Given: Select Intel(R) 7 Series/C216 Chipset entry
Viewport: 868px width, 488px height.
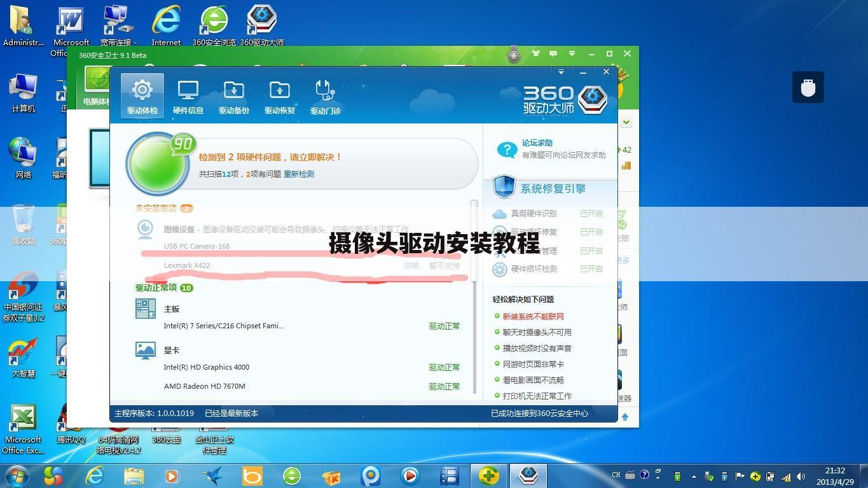Looking at the screenshot, I should [x=224, y=326].
